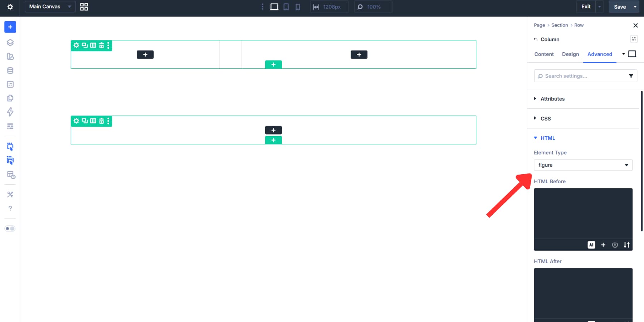The image size is (644, 322).
Task: Open the interactions (lightning bolt) panel
Action: (x=10, y=112)
